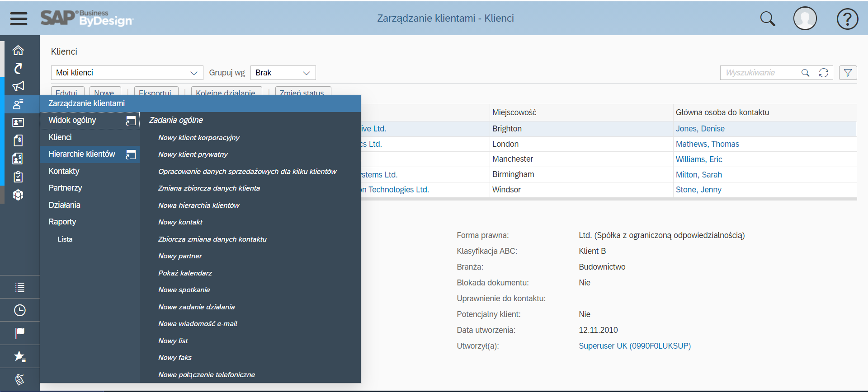
Task: Focus the Wyszukiwanie search field
Action: [x=761, y=73]
